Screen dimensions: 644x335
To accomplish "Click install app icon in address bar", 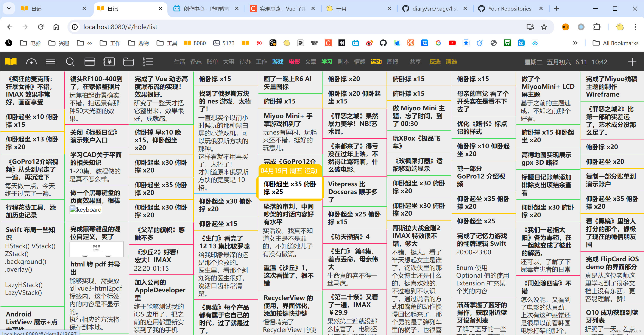I will (530, 27).
